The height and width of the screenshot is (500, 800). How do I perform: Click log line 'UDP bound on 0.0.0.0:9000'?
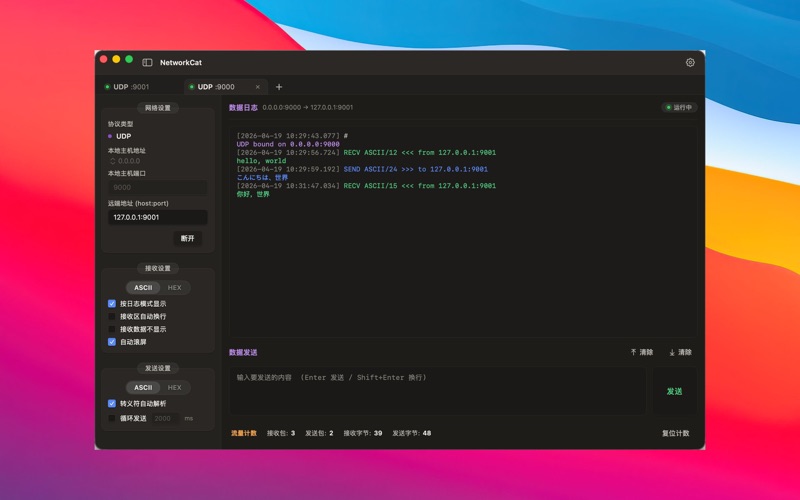(288, 144)
